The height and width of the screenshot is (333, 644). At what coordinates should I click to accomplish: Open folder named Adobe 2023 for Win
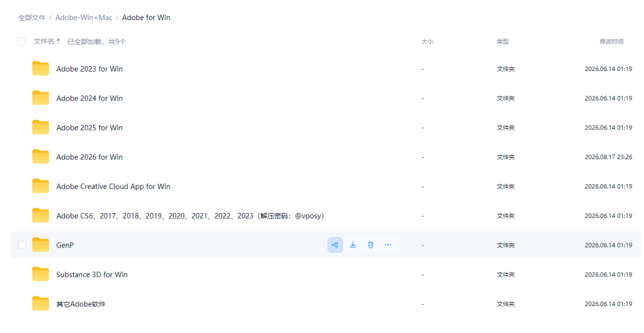89,69
